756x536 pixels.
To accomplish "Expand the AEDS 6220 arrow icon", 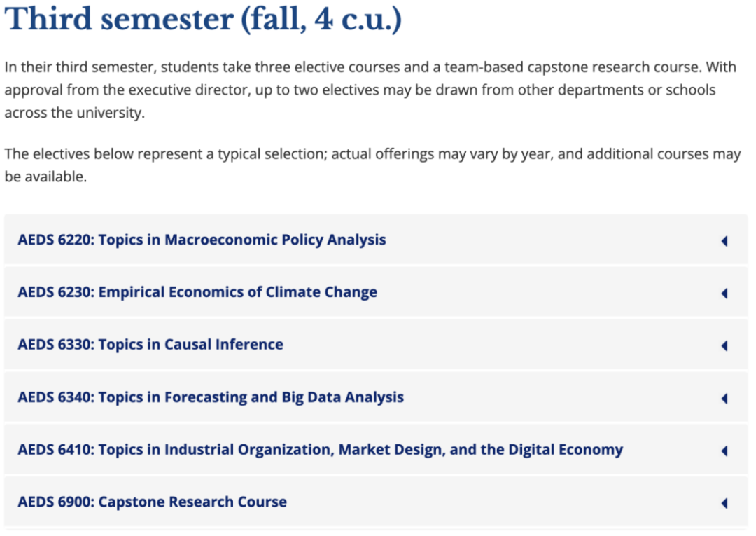I will [x=724, y=241].
